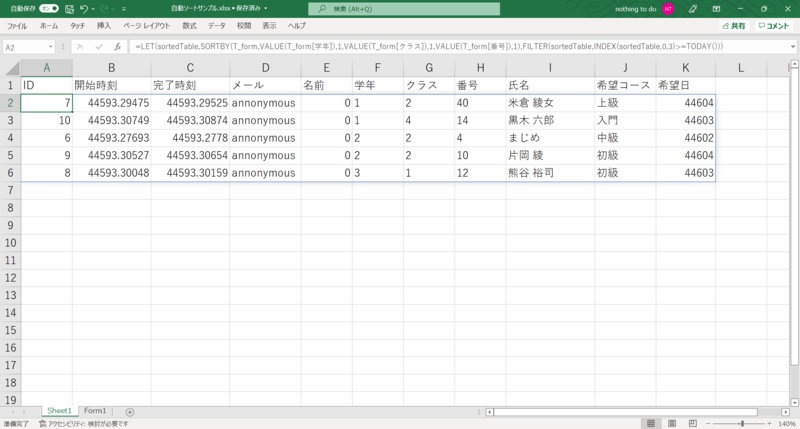Switch to the 挿入 ribbon tab
Image resolution: width=800 pixels, height=429 pixels.
pos(104,26)
